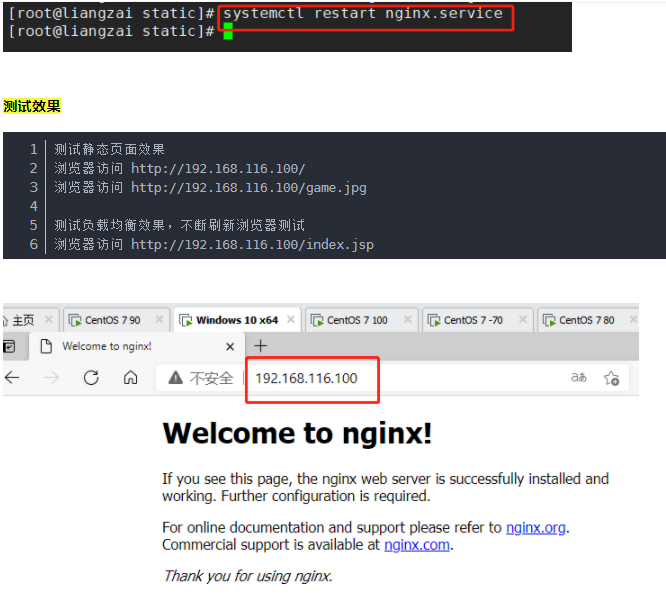This screenshot has width=666, height=597.
Task: Click the 不安全 security label
Action: (211, 378)
